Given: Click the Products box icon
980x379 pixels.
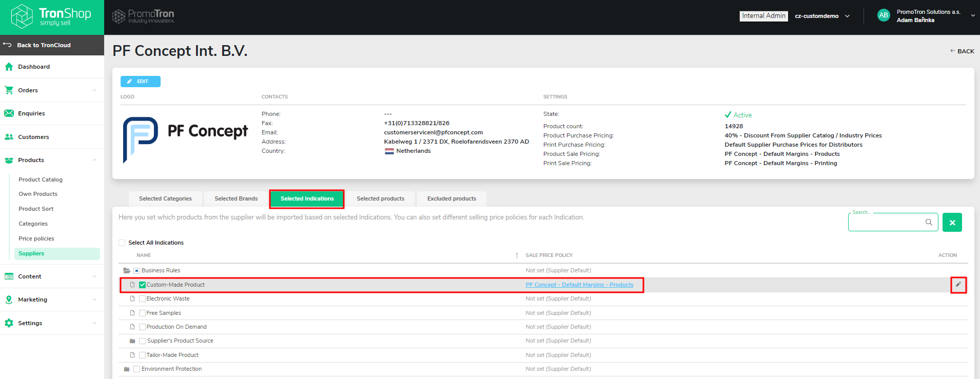Looking at the screenshot, I should [9, 160].
